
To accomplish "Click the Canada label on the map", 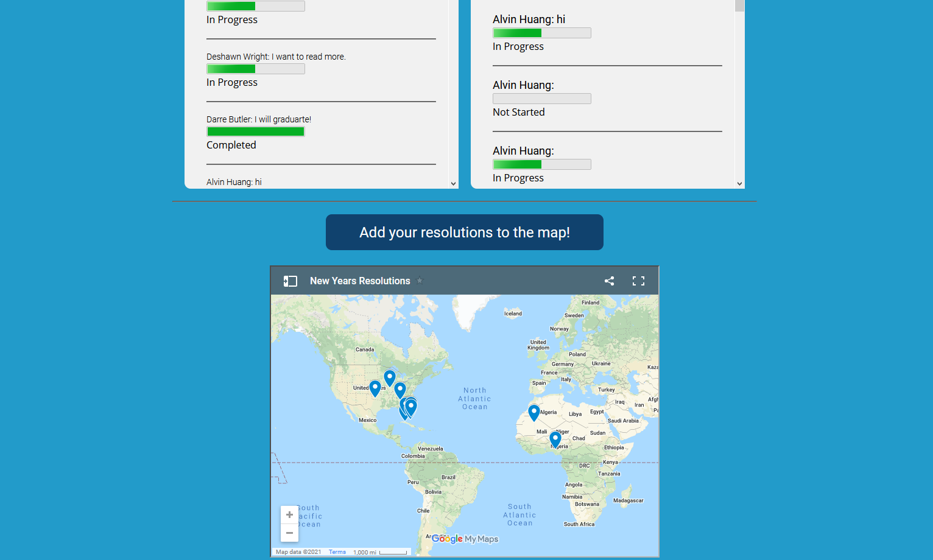I will [x=365, y=349].
